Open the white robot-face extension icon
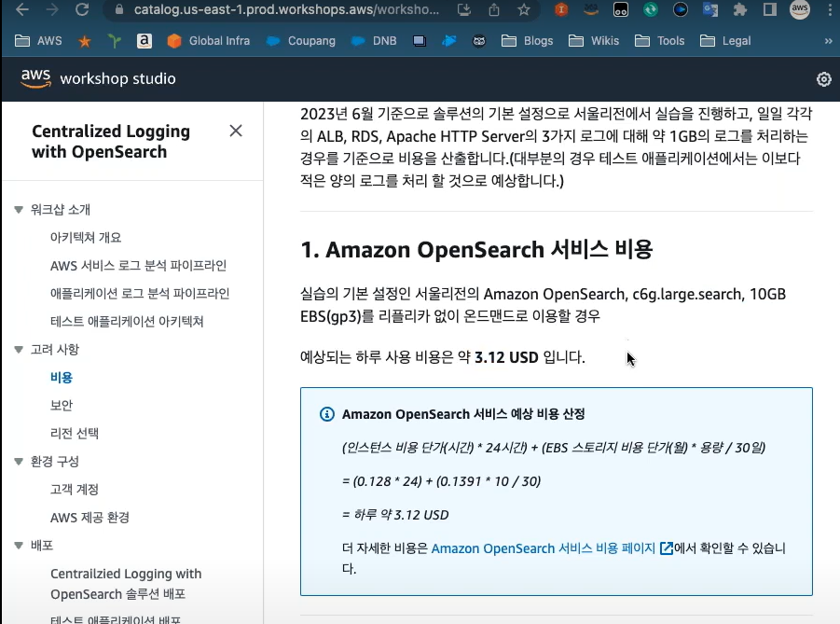The height and width of the screenshot is (624, 840). click(621, 9)
